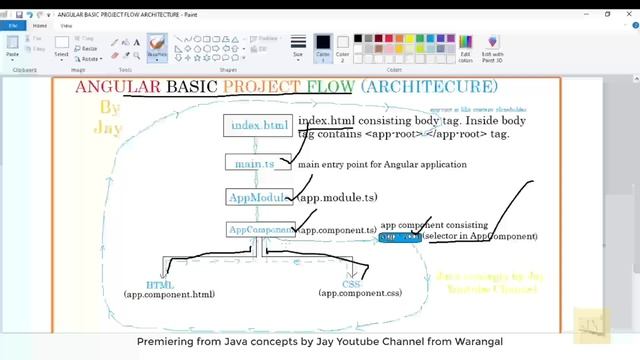The image size is (640, 360).
Task: Choose the green color swatch
Action: click(420, 38)
